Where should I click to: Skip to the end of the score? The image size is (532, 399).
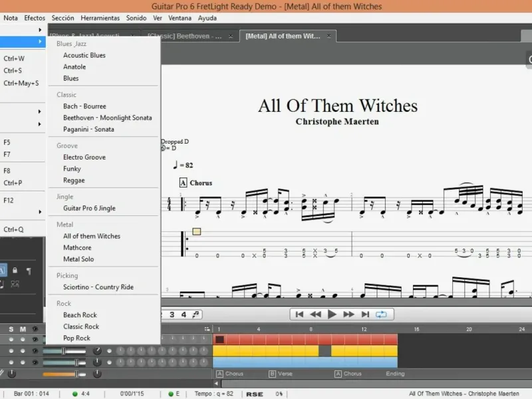coord(365,315)
